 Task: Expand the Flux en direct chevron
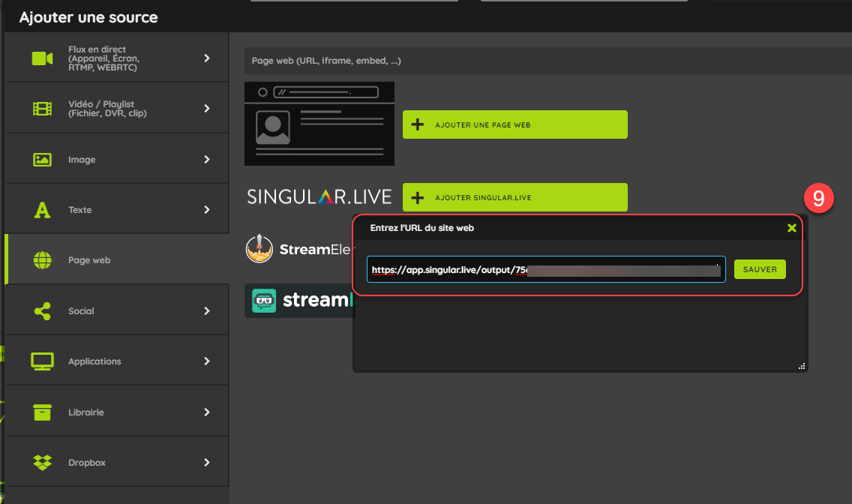[x=207, y=58]
